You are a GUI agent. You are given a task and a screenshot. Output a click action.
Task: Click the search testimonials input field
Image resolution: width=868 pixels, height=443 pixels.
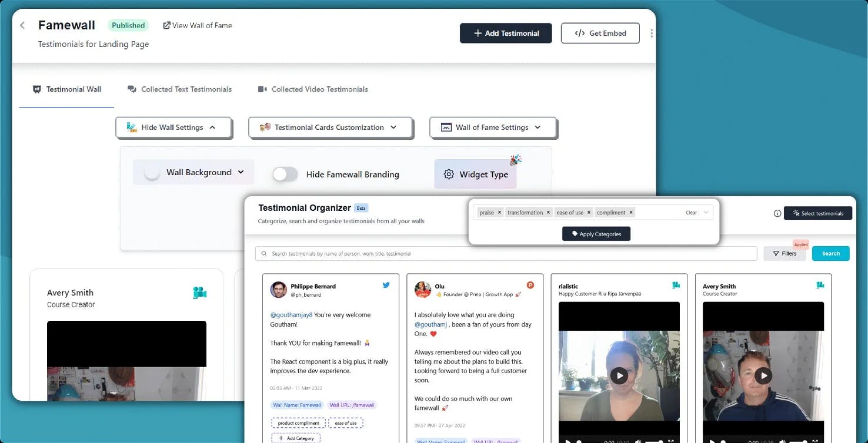click(x=506, y=254)
